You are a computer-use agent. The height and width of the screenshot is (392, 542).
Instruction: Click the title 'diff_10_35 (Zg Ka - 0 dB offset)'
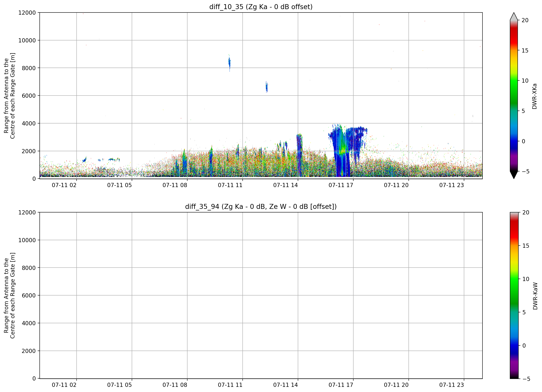tap(261, 7)
